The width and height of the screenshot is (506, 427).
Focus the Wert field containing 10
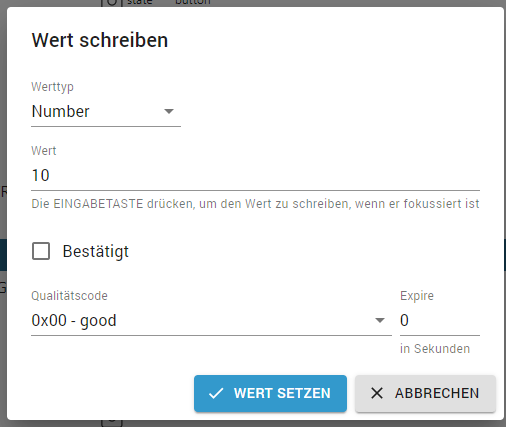click(x=255, y=175)
